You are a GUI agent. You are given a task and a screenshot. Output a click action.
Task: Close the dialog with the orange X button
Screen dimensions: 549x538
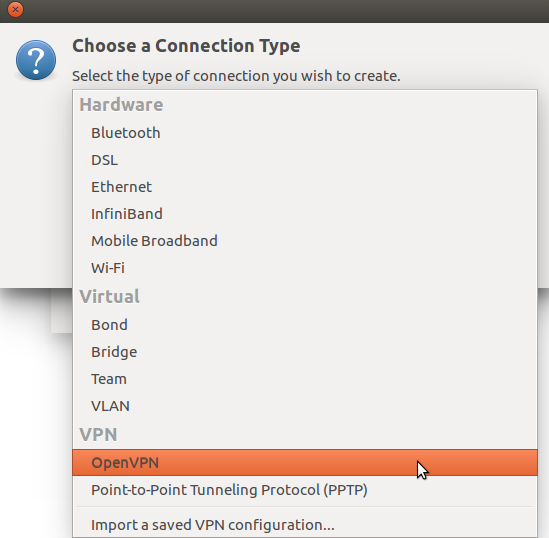click(x=15, y=10)
